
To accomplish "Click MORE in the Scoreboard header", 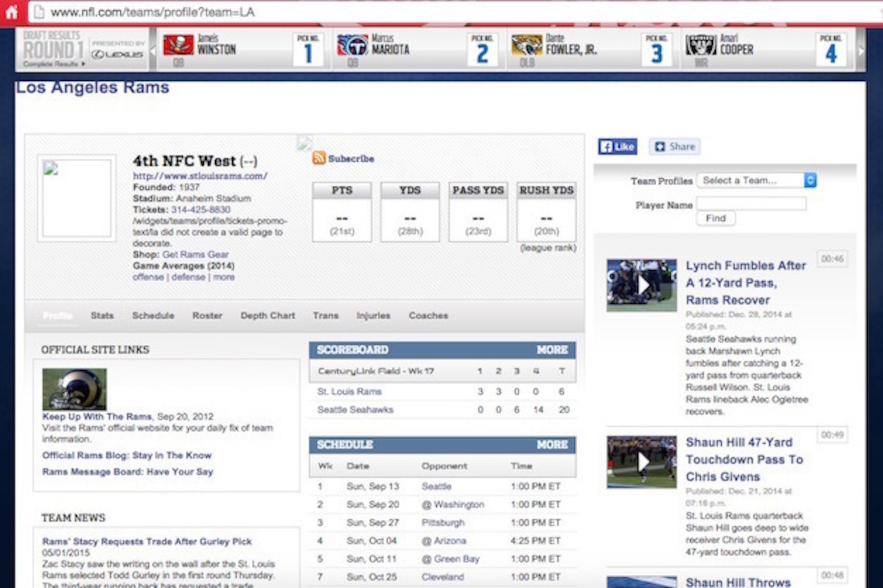I will coord(552,350).
